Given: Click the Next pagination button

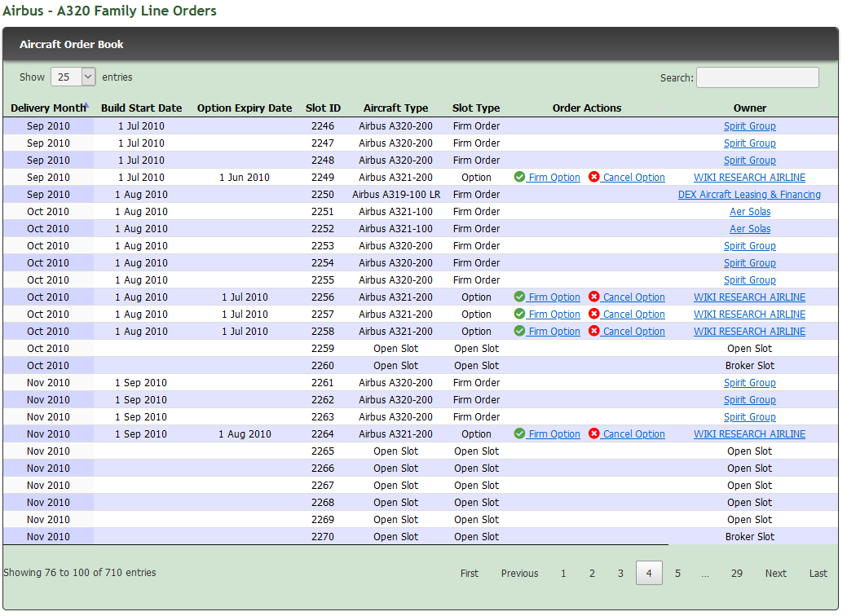Looking at the screenshot, I should pos(775,573).
